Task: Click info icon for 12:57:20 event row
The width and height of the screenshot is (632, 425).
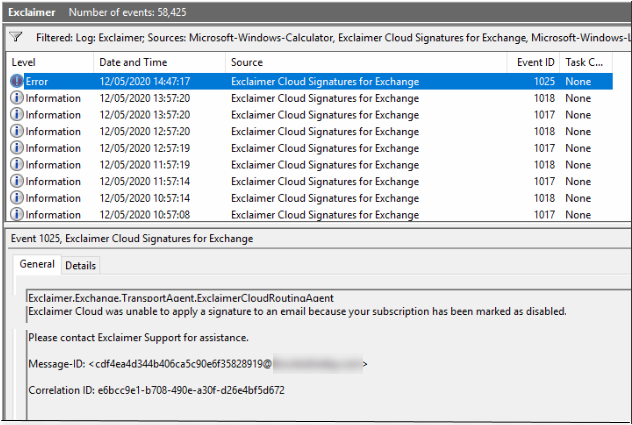Action: (x=17, y=131)
